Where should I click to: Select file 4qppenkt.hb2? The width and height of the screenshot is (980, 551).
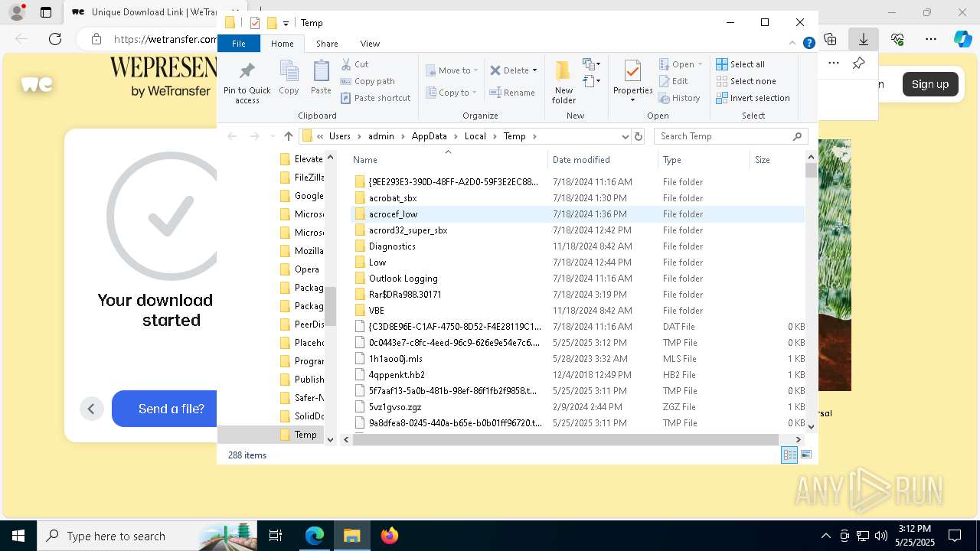click(x=397, y=375)
